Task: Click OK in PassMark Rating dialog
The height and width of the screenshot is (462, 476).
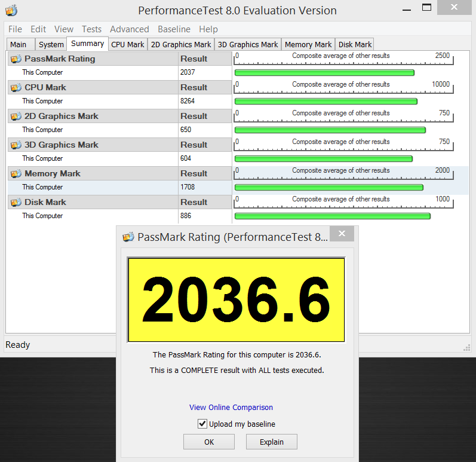Action: coord(209,442)
